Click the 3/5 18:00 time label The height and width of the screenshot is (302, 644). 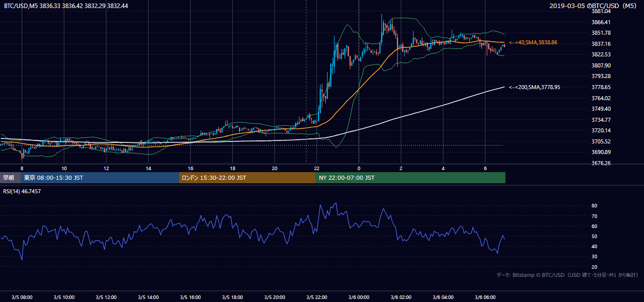click(232, 297)
